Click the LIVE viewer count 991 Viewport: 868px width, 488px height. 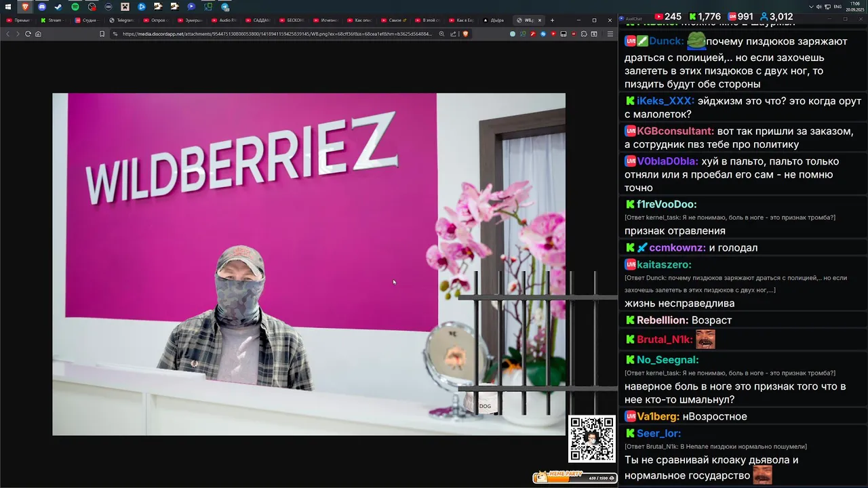click(x=741, y=16)
